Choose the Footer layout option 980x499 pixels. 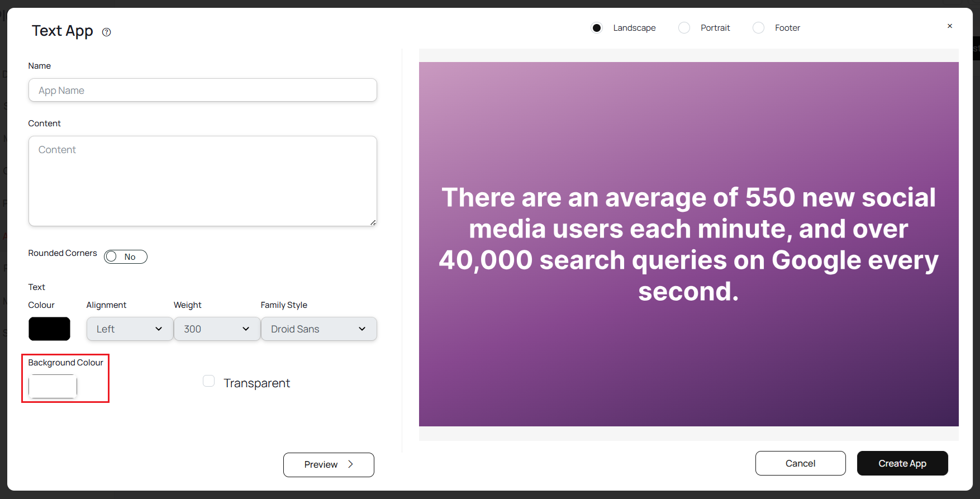(758, 28)
